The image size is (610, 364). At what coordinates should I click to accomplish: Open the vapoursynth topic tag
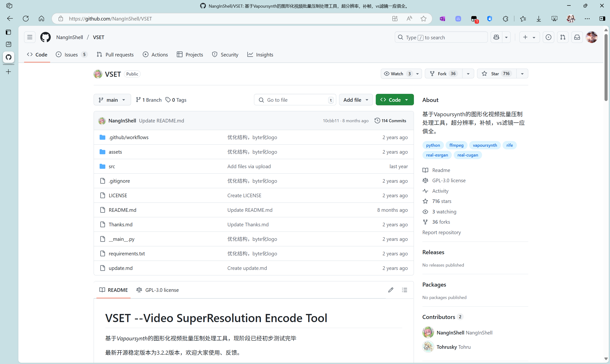(x=485, y=145)
